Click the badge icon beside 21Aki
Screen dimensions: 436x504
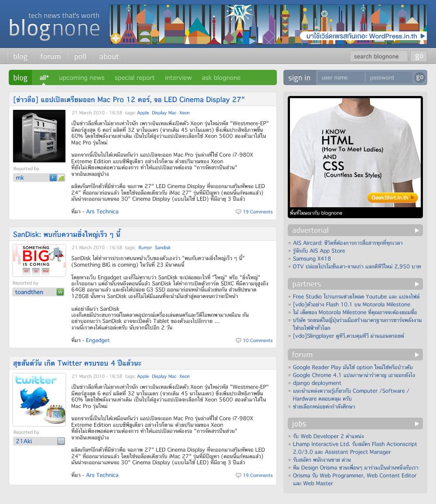point(61,441)
